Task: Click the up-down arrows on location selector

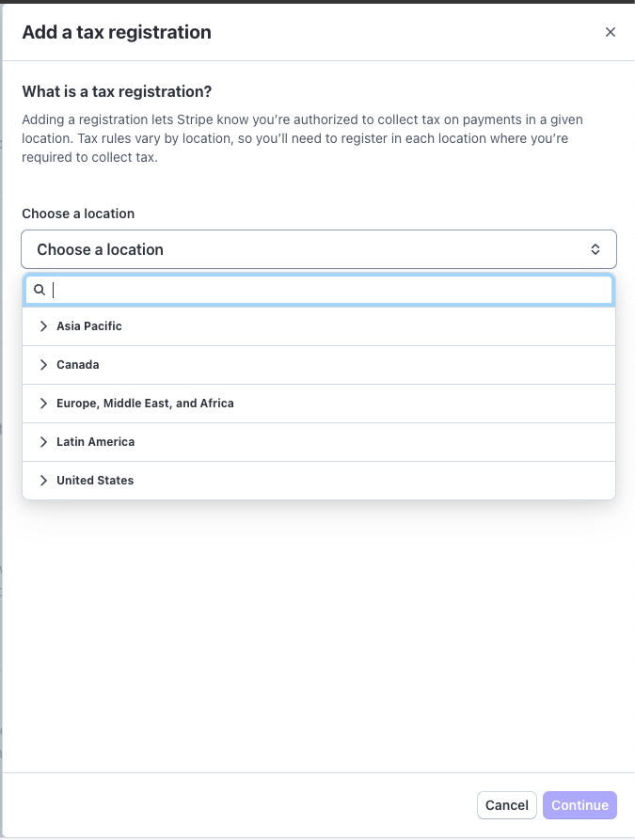Action: tap(595, 249)
